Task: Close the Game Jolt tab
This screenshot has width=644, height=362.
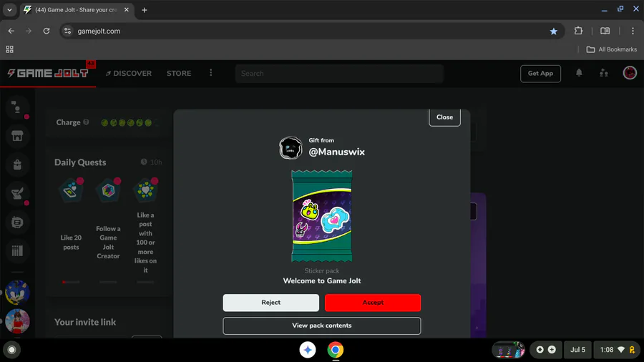Action: (127, 9)
